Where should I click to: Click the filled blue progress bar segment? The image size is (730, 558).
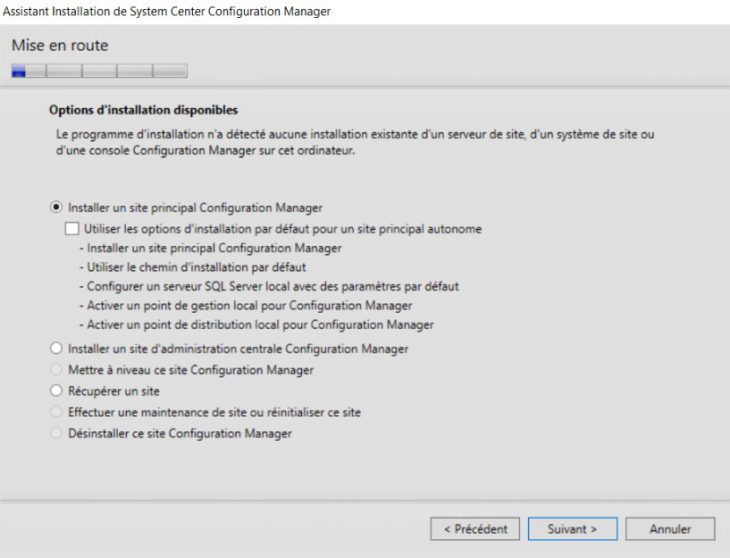[19, 71]
